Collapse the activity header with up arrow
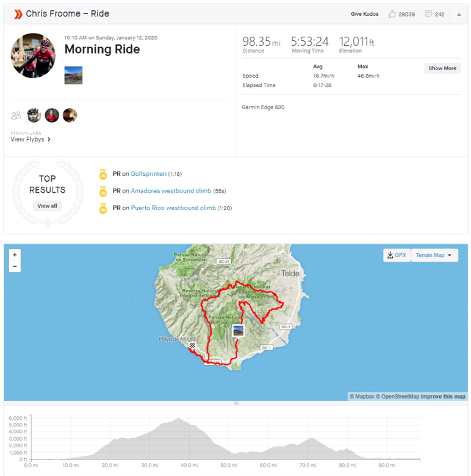This screenshot has width=471, height=476. click(459, 14)
